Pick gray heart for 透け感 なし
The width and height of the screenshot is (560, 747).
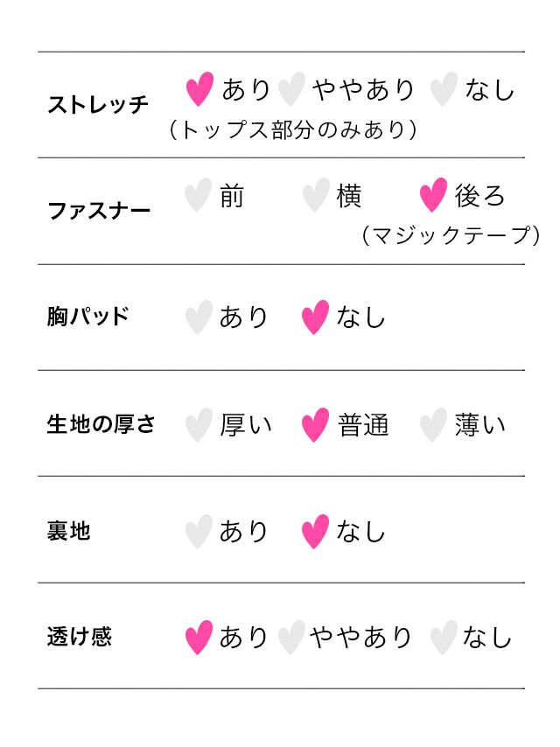pyautogui.click(x=444, y=638)
